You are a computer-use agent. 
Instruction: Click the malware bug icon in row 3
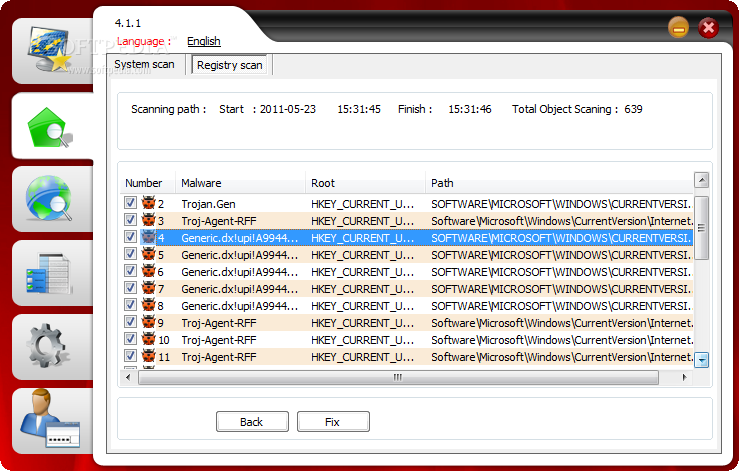148,220
